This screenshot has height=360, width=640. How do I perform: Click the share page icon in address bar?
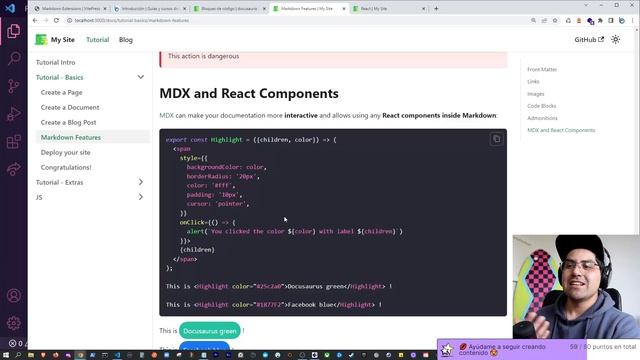pos(544,20)
